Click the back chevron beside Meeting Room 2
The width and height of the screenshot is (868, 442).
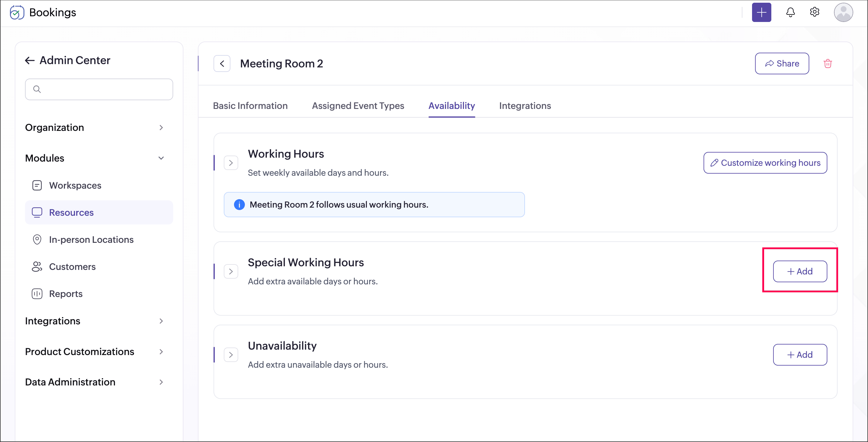point(222,63)
